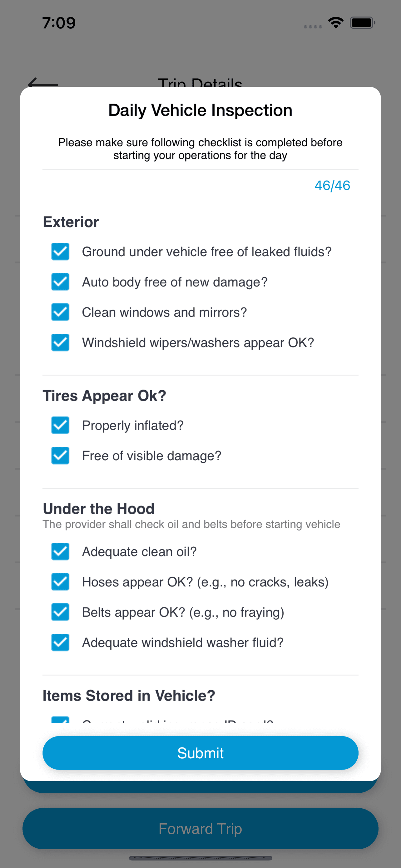Toggle 'Clean windows and mirrors' checkbox

60,312
